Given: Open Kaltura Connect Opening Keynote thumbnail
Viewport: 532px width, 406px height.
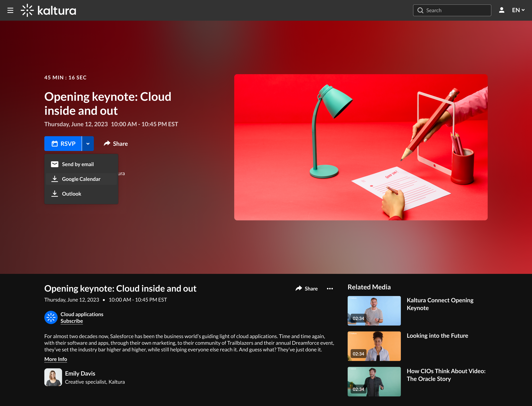Looking at the screenshot, I should (x=374, y=311).
